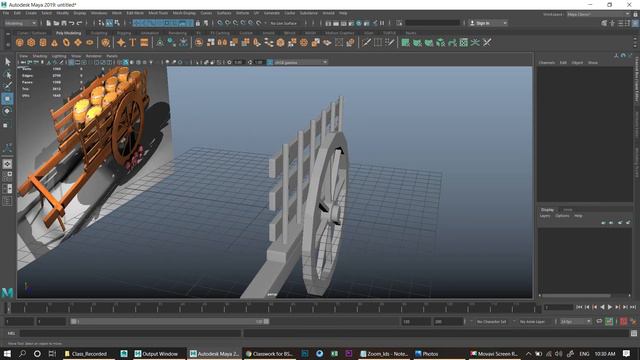Switch to the Sculpting shelf tab
This screenshot has height=360, width=640.
tap(99, 33)
